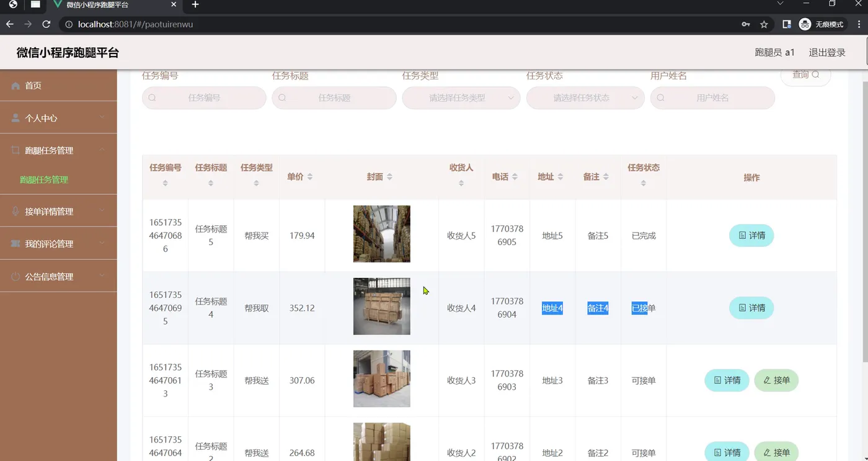Click the browser back arrow
Screen dimensions: 868x461
(x=9, y=24)
